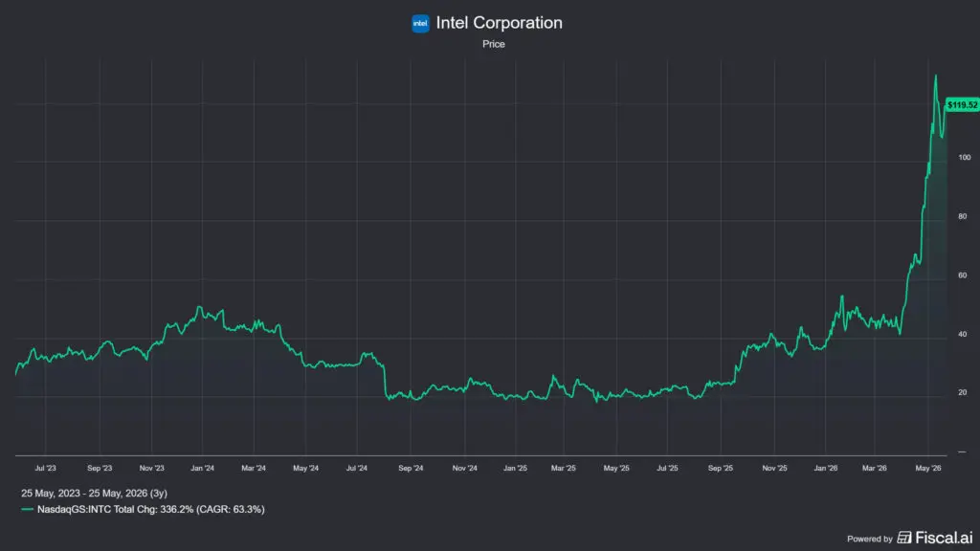The image size is (980, 551).
Task: Click the green INTC legend line swatch
Action: pos(27,510)
